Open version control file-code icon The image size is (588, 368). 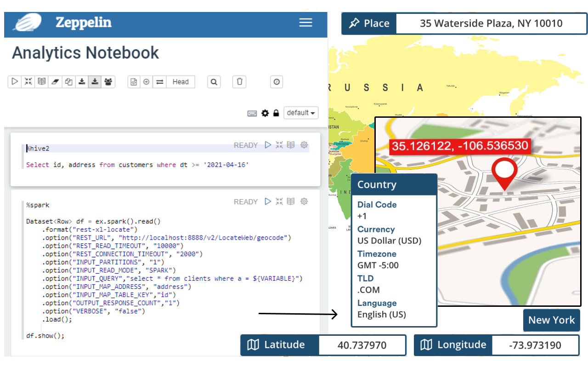tap(134, 82)
